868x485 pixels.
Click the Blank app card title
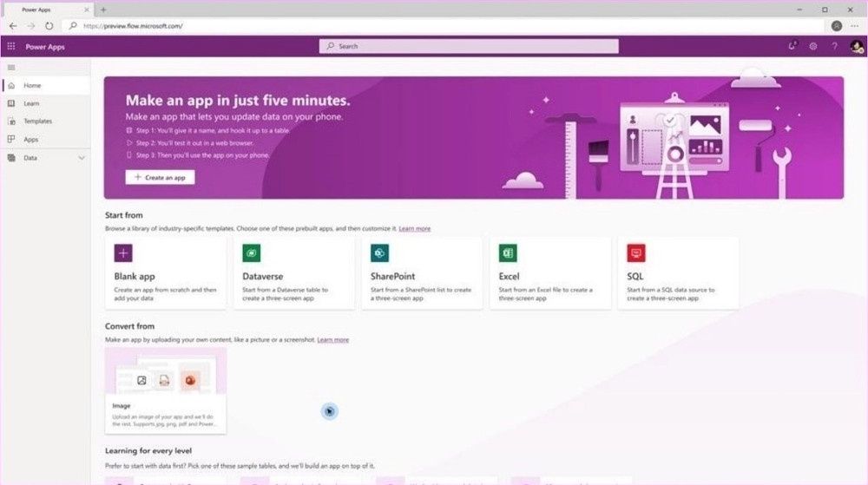pyautogui.click(x=135, y=277)
